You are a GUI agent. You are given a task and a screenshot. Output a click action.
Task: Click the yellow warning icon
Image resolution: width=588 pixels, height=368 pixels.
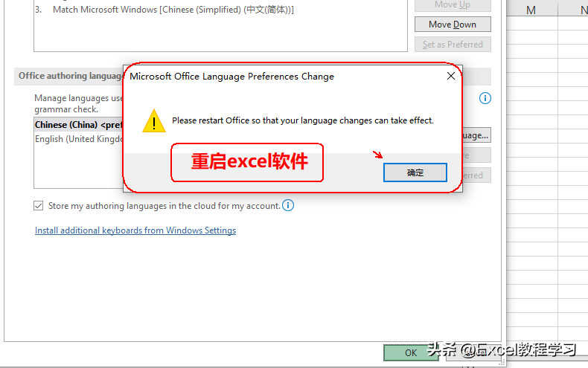(x=154, y=120)
